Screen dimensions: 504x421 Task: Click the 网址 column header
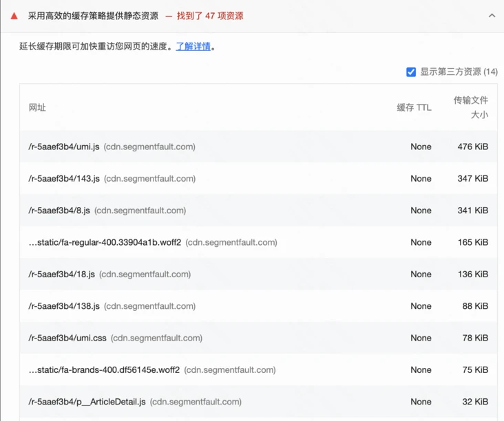[37, 107]
